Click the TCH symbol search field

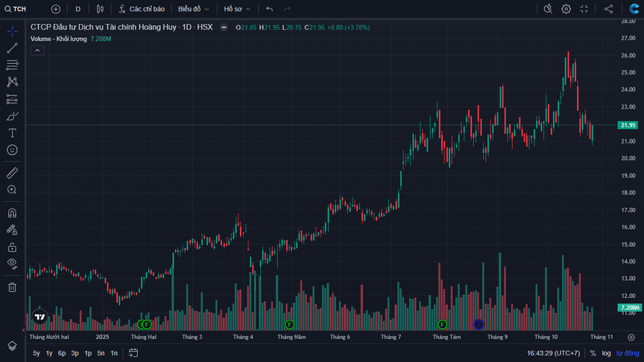22,9
